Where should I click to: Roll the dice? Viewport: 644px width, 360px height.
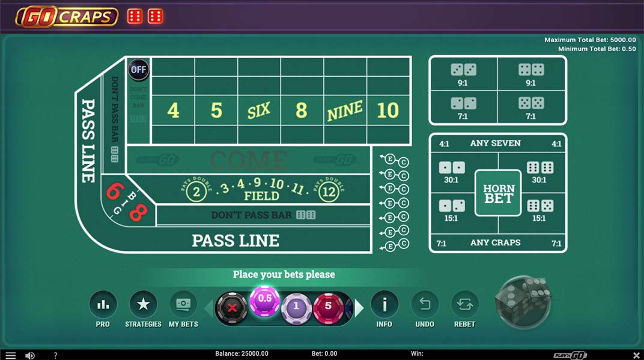(523, 302)
